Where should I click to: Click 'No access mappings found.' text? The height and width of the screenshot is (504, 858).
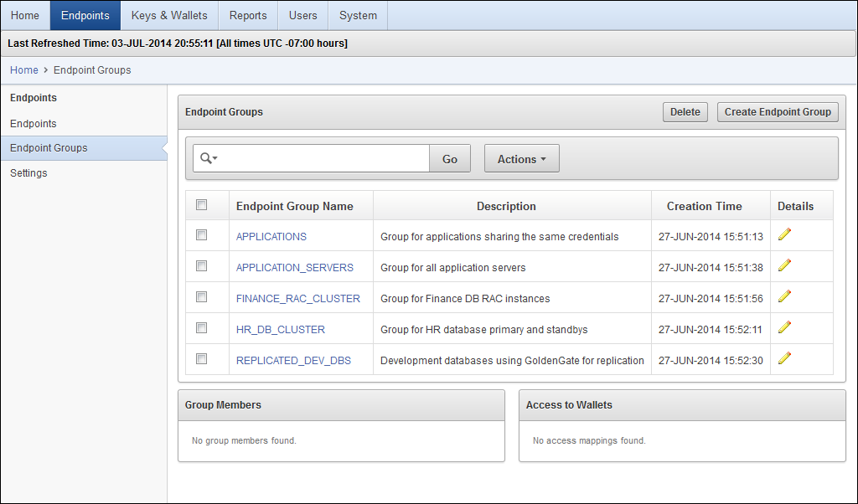tap(589, 440)
